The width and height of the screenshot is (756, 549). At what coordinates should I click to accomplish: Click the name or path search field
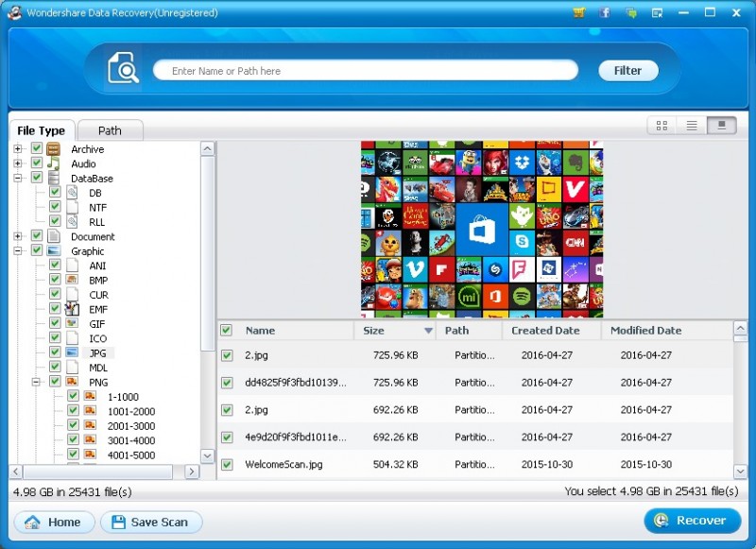coord(365,71)
